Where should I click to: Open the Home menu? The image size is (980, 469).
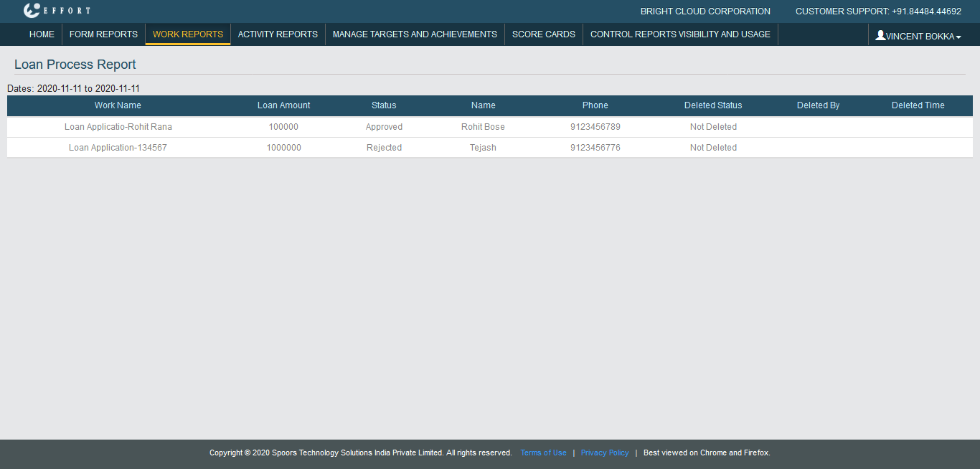click(42, 34)
